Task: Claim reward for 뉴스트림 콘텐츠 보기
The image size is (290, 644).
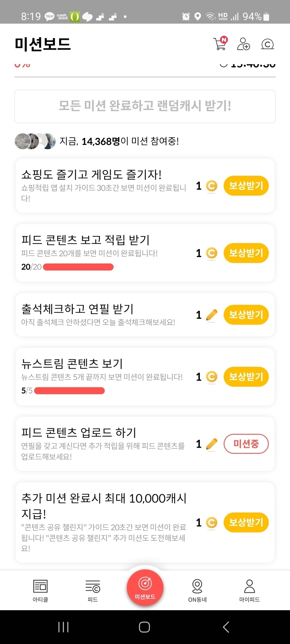Action: click(x=246, y=377)
